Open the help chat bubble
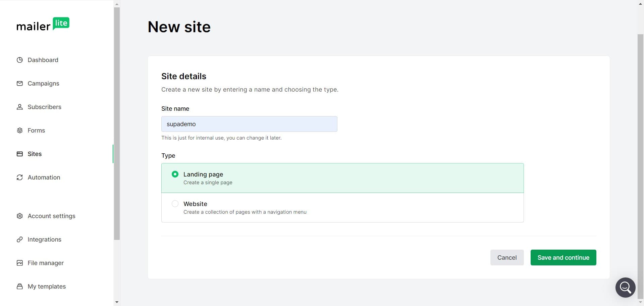Screen dimensions: 644x306 pyautogui.click(x=625, y=288)
